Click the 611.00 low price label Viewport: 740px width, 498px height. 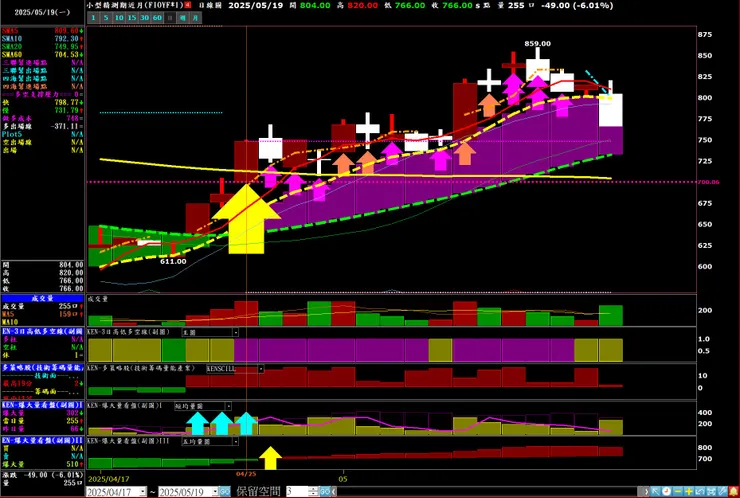click(x=173, y=261)
